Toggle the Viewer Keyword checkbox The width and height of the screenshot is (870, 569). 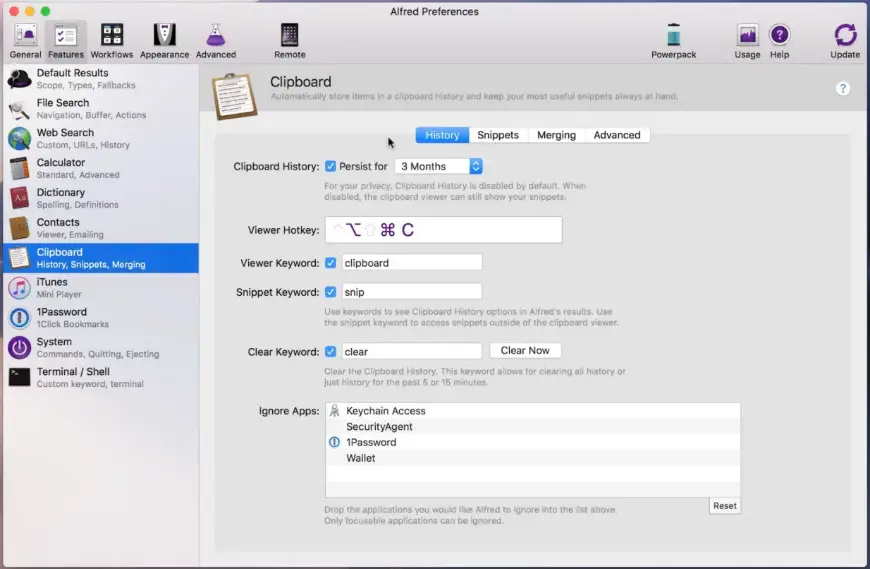pos(331,263)
